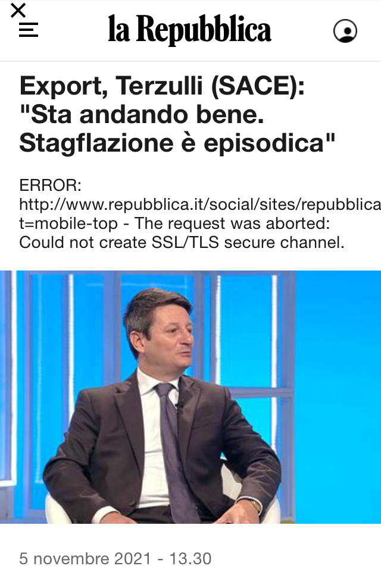Open the hamburger navigation menu

tap(29, 30)
